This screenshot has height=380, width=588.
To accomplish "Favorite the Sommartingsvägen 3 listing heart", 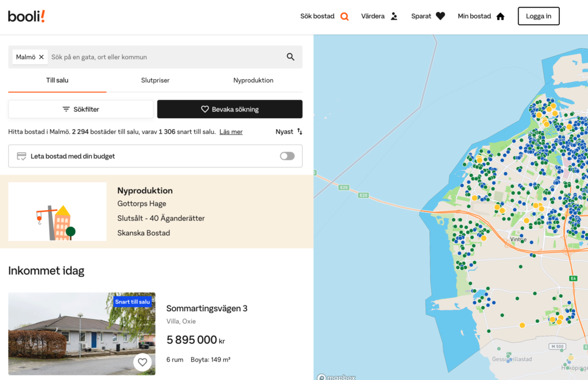I will tap(142, 362).
